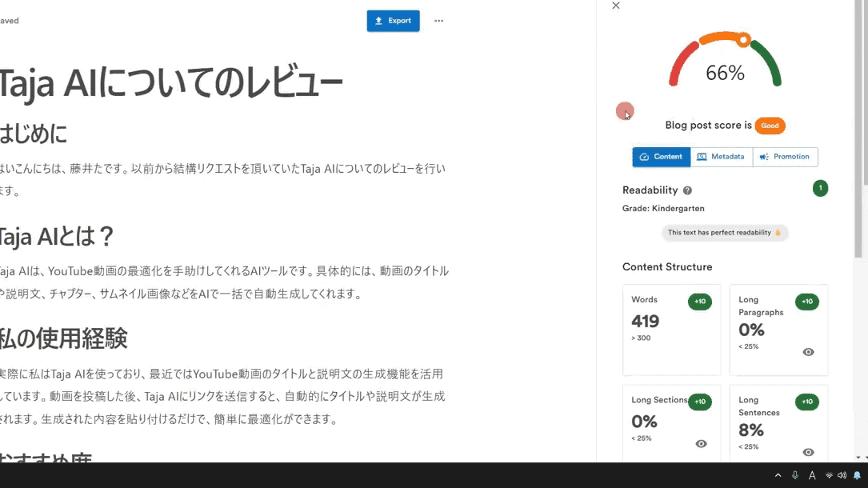This screenshot has height=488, width=868.
Task: Click the Long Paragraphs +10 badge
Action: [807, 302]
